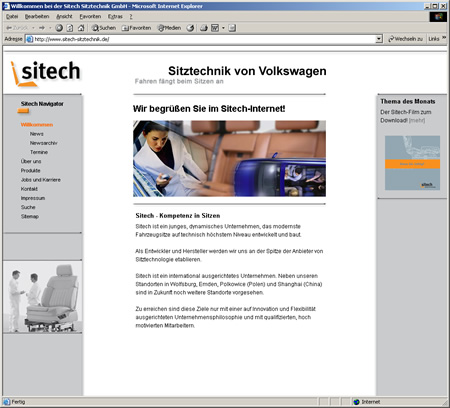Screen dimensions: 450x408
Task: Open the Suchen search pane
Action: tap(104, 28)
